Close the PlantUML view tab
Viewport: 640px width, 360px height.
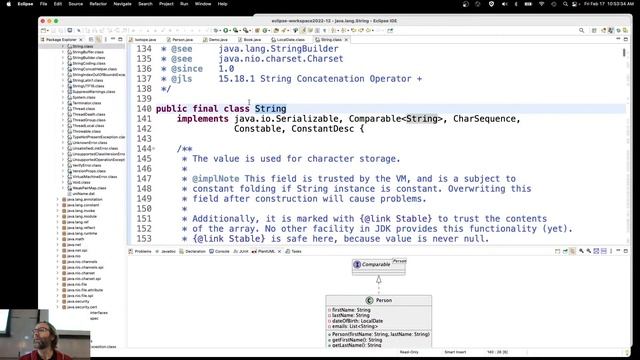click(x=279, y=251)
